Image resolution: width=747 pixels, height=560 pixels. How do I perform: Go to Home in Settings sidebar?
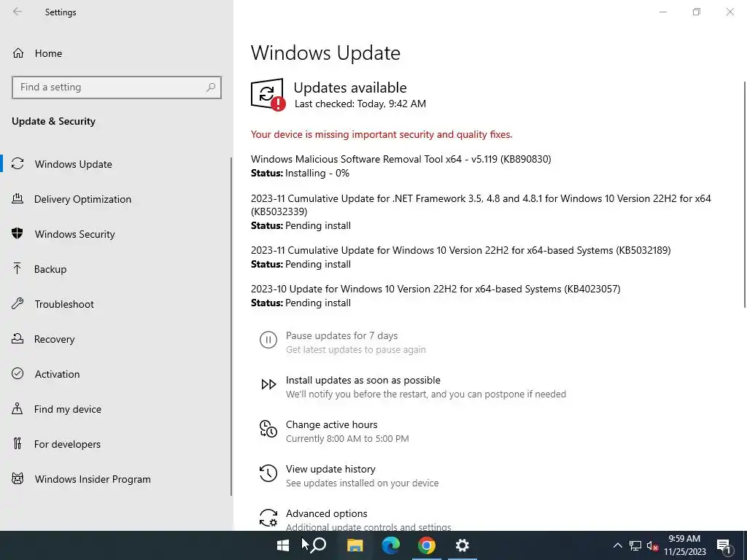[x=48, y=53]
